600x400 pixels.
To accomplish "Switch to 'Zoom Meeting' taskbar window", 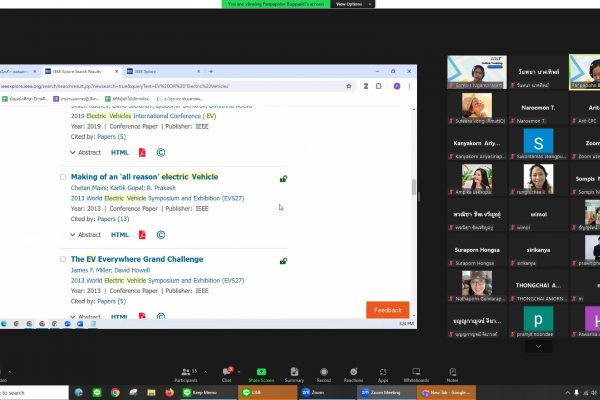I will click(x=386, y=393).
